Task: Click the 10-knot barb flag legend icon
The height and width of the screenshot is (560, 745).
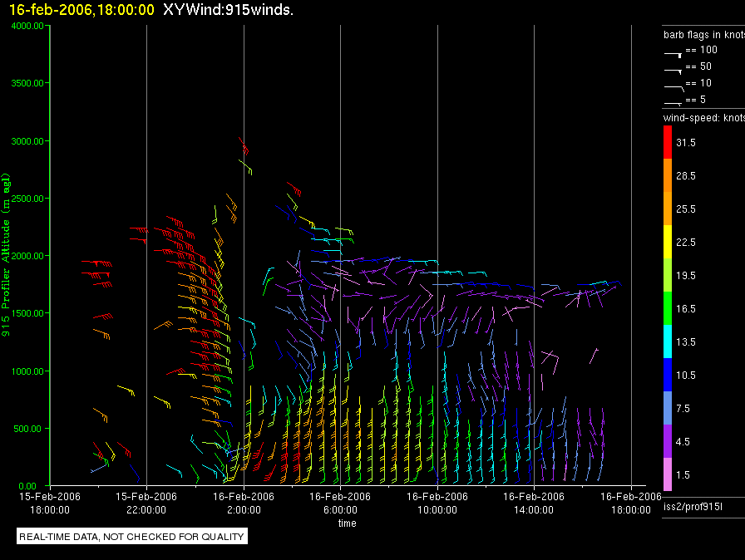Action: 674,88
